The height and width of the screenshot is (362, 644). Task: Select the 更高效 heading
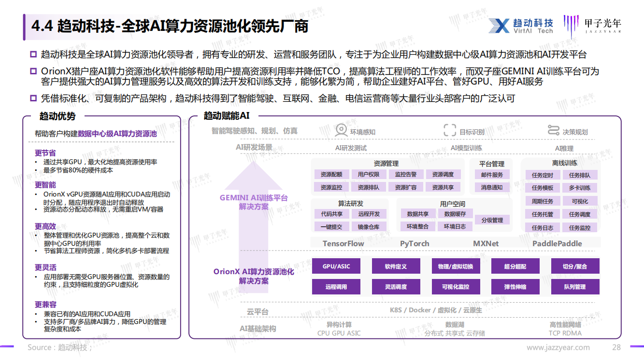(45, 226)
